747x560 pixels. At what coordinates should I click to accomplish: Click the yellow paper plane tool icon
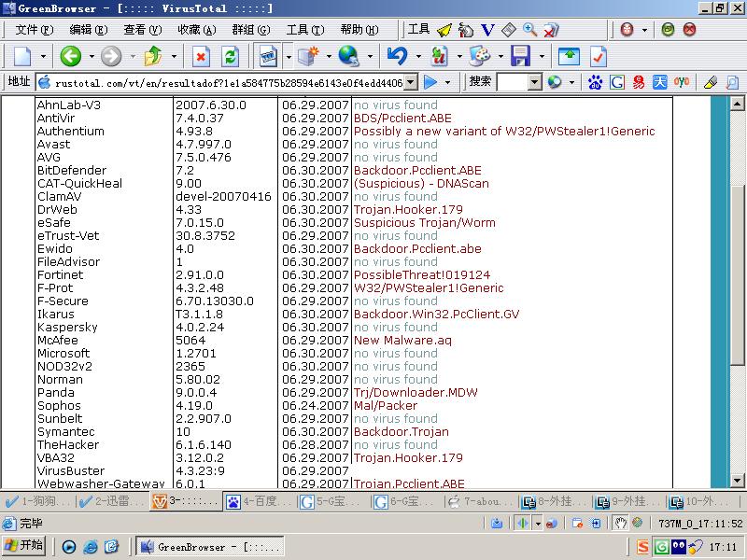444,30
